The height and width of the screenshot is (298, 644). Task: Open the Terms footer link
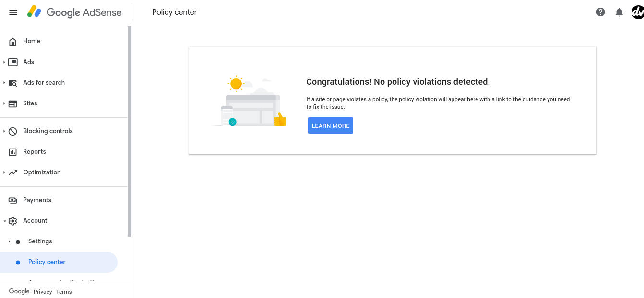pyautogui.click(x=64, y=292)
